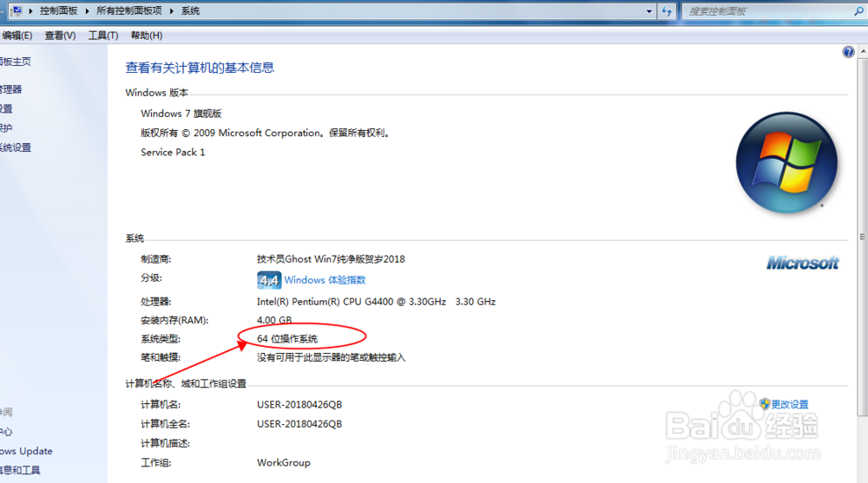Open the 帮助(H) menu
Screen dimensions: 868x483
coord(146,36)
